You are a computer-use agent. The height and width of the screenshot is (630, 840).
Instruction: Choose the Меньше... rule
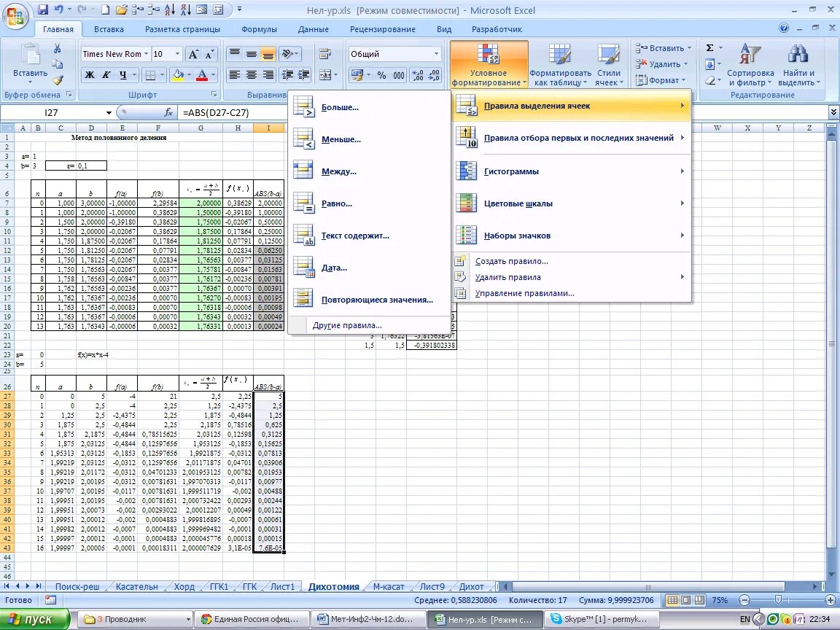click(370, 139)
